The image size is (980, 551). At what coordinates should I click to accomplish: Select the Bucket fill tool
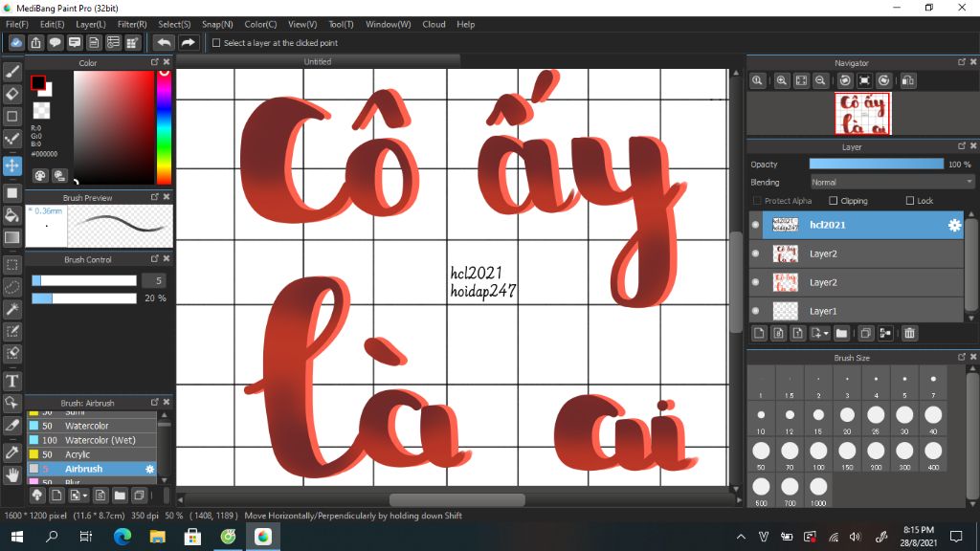pyautogui.click(x=11, y=215)
